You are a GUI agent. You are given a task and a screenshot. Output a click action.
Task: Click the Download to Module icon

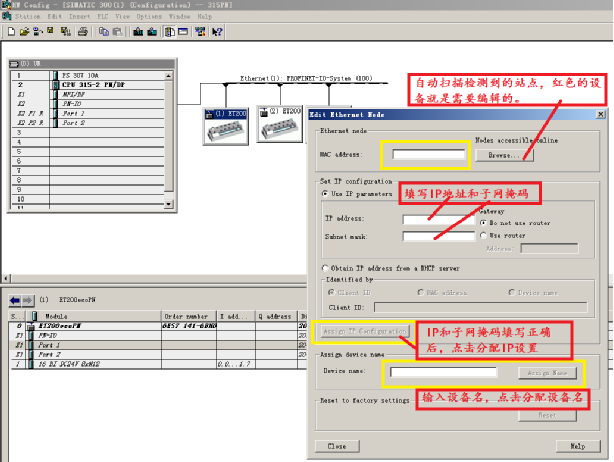click(138, 31)
